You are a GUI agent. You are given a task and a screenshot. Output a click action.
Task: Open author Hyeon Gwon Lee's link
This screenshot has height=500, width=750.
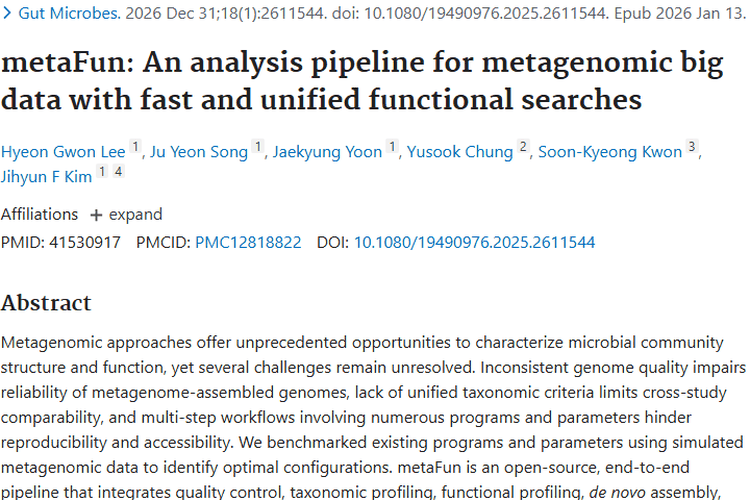click(63, 152)
